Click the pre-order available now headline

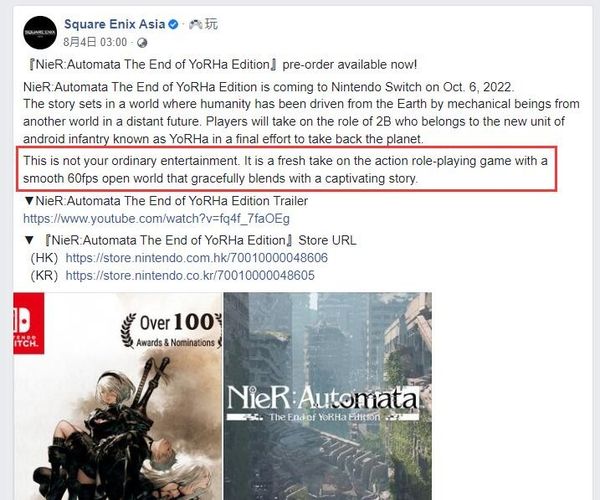click(x=223, y=65)
